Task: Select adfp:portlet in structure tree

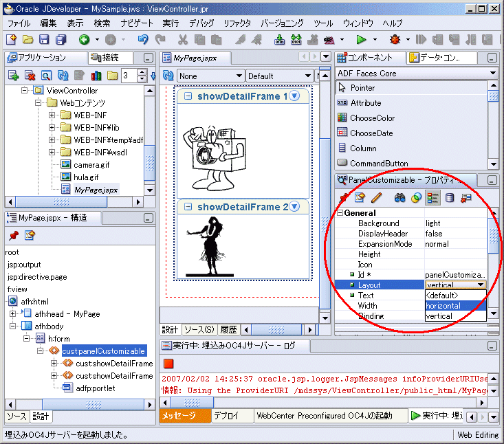Action: [95, 388]
